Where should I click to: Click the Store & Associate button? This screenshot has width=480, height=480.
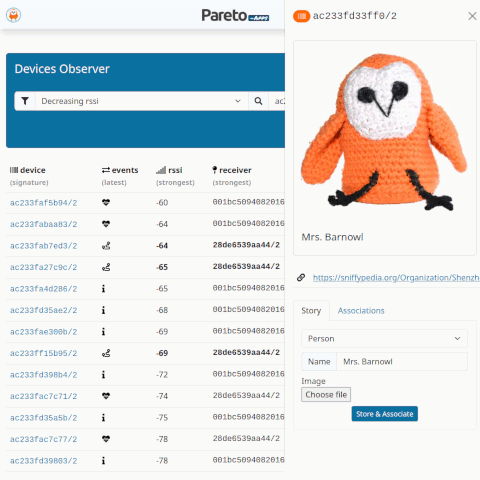pos(384,414)
